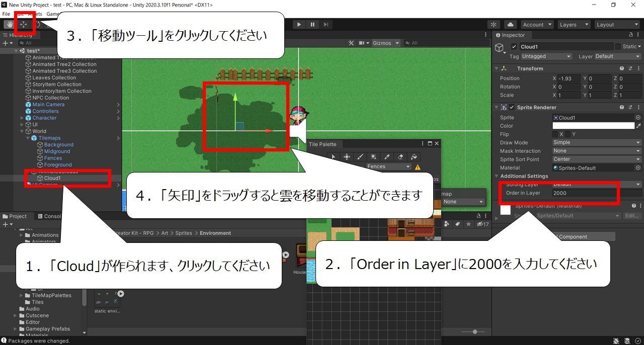Screen dimensions: 644x345
Task: Select the Tile Palette picker tool
Action: click(387, 156)
